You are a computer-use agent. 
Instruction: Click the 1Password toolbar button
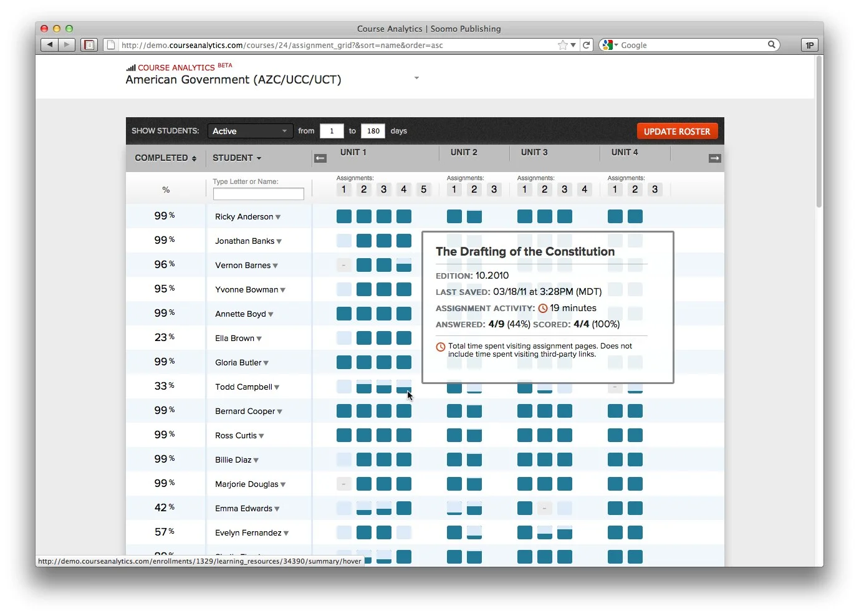[x=809, y=45]
